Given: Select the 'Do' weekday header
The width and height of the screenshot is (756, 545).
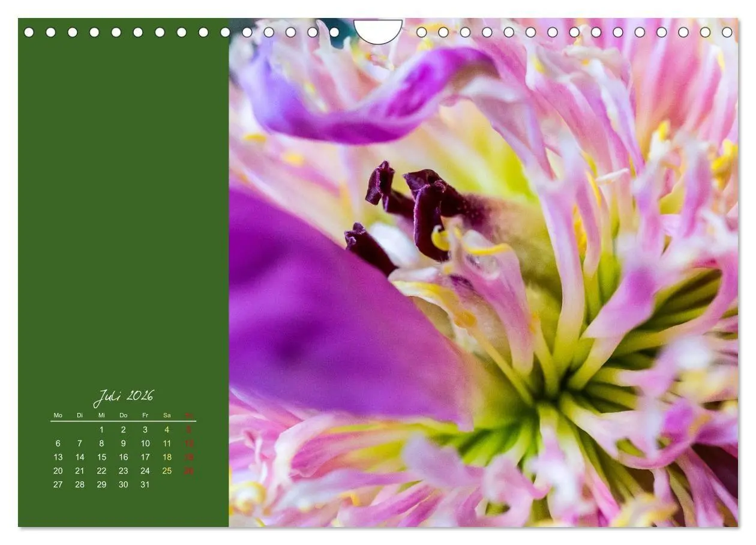Looking at the screenshot, I should [123, 415].
